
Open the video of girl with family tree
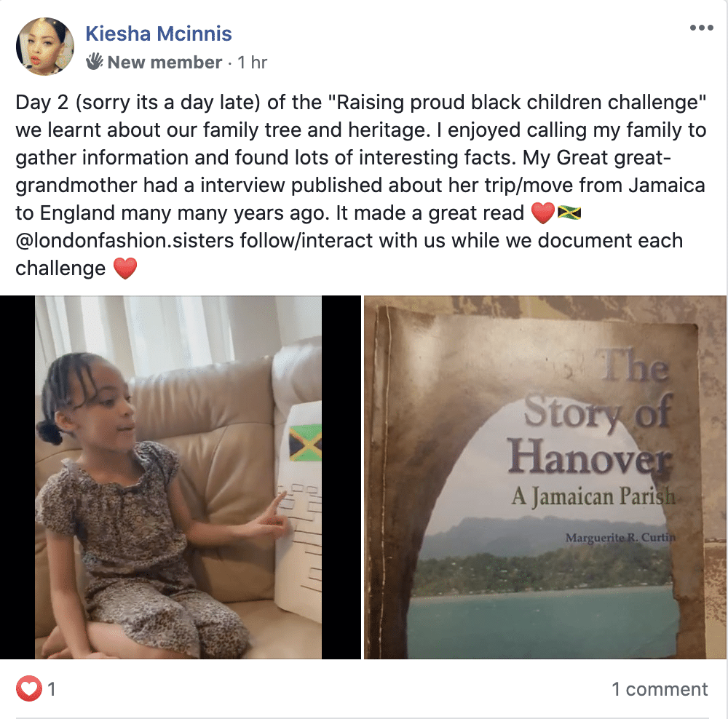(x=180, y=477)
